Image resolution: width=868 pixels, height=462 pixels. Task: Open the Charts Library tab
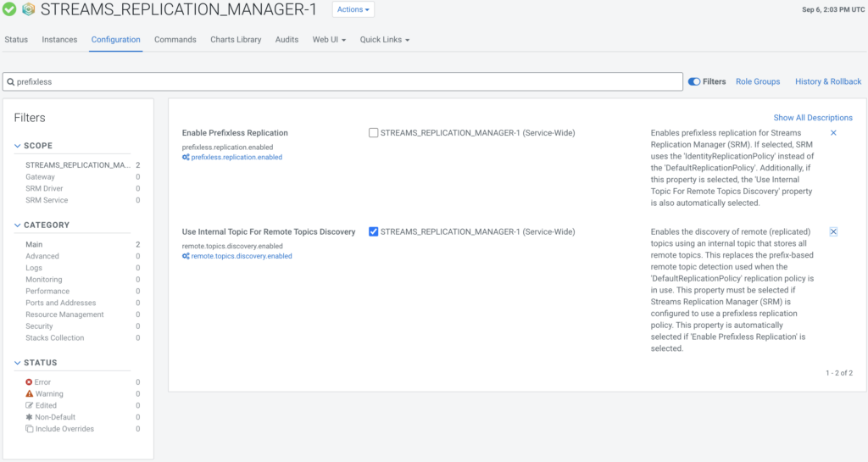(x=236, y=40)
